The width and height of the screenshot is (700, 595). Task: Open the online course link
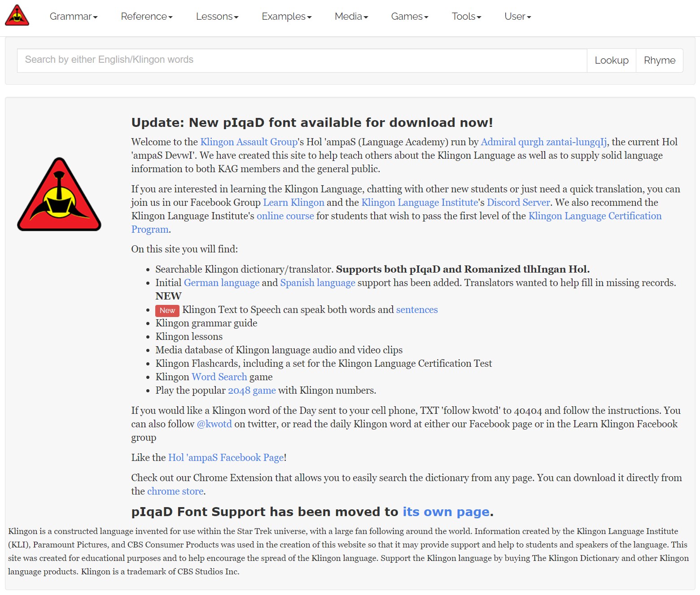tap(285, 216)
